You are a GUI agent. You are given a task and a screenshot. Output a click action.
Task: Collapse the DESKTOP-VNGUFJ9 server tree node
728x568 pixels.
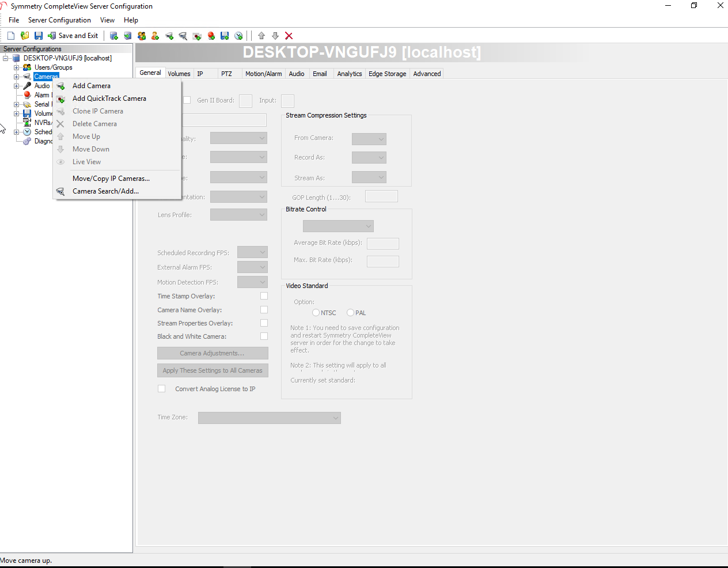[x=6, y=58]
